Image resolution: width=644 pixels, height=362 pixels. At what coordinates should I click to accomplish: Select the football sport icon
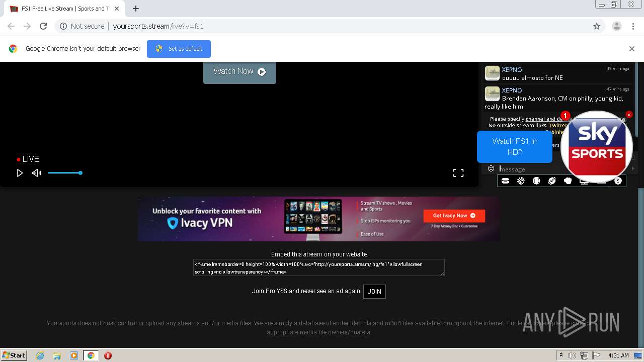(552, 181)
